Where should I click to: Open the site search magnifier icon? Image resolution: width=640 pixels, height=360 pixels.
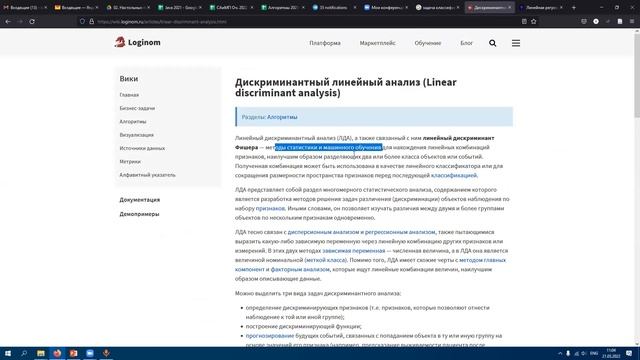click(493, 43)
